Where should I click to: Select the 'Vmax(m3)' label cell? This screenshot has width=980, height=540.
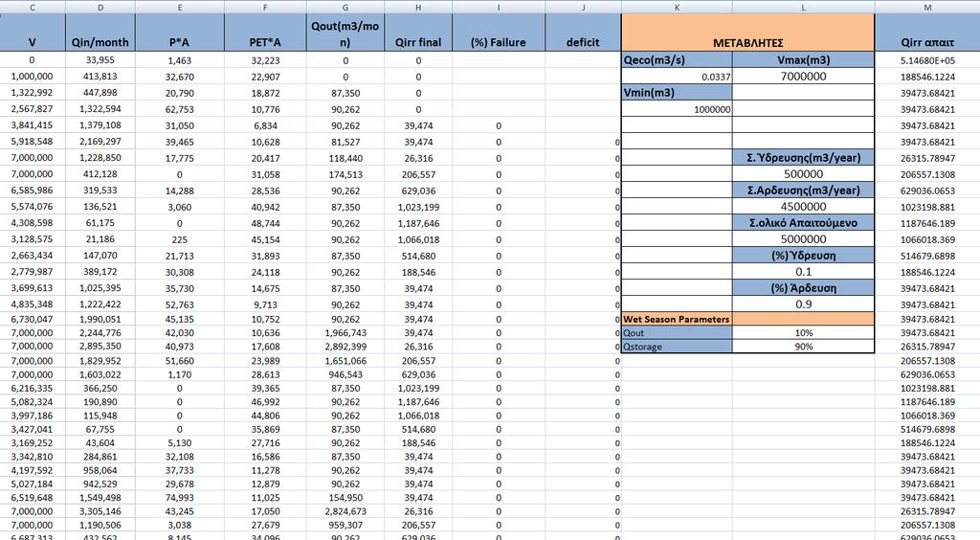[x=803, y=60]
